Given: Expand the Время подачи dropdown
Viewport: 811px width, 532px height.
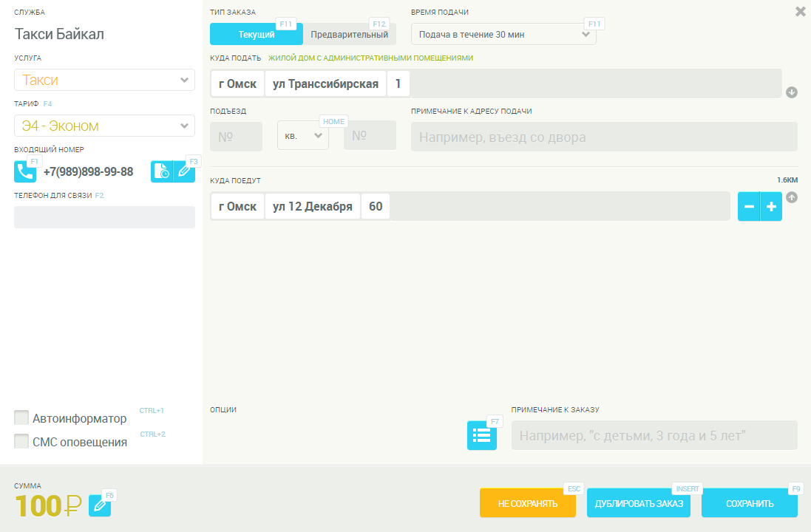Looking at the screenshot, I should (503, 34).
